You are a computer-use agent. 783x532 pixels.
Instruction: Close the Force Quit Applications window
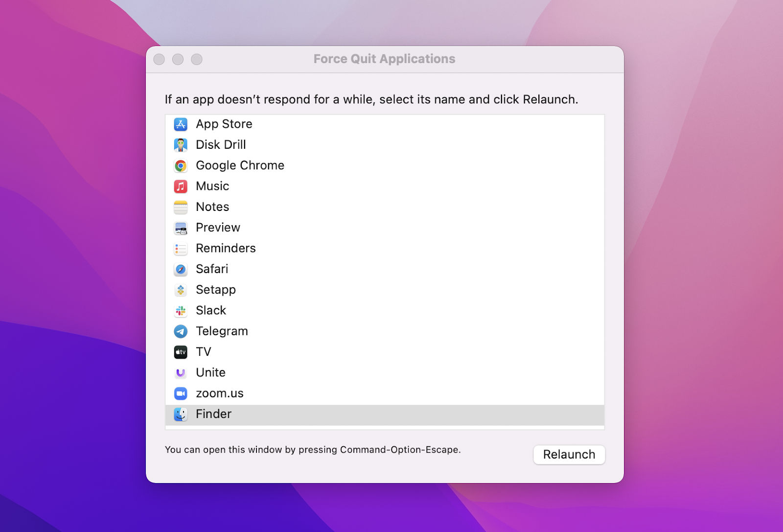point(159,59)
